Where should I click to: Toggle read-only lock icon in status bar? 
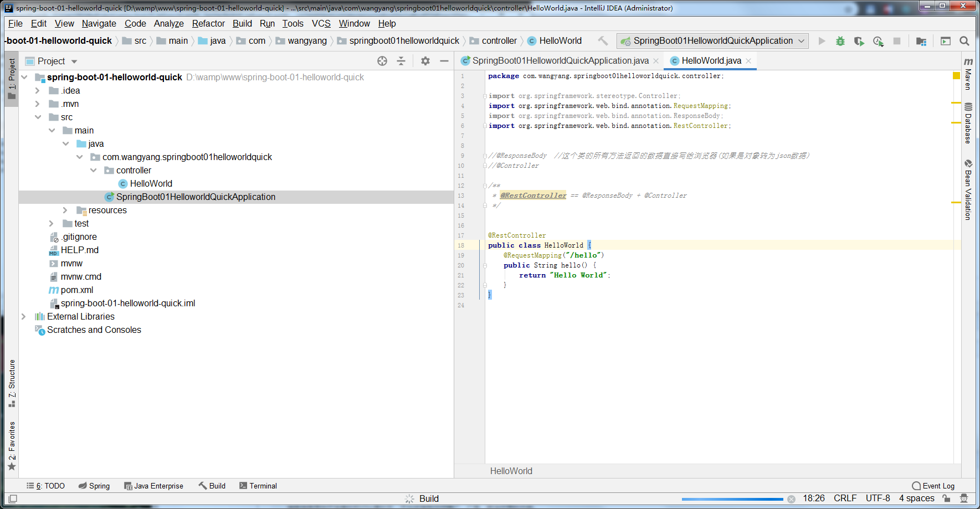[x=946, y=498]
